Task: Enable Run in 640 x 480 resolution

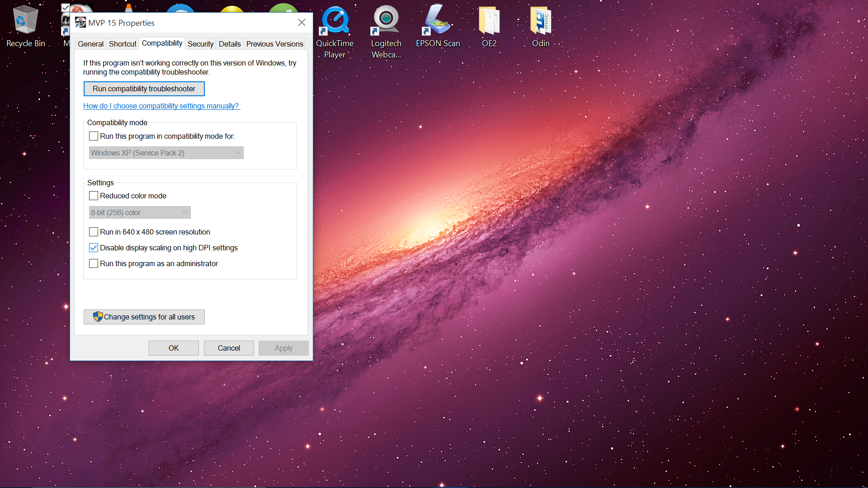Action: pos(94,232)
